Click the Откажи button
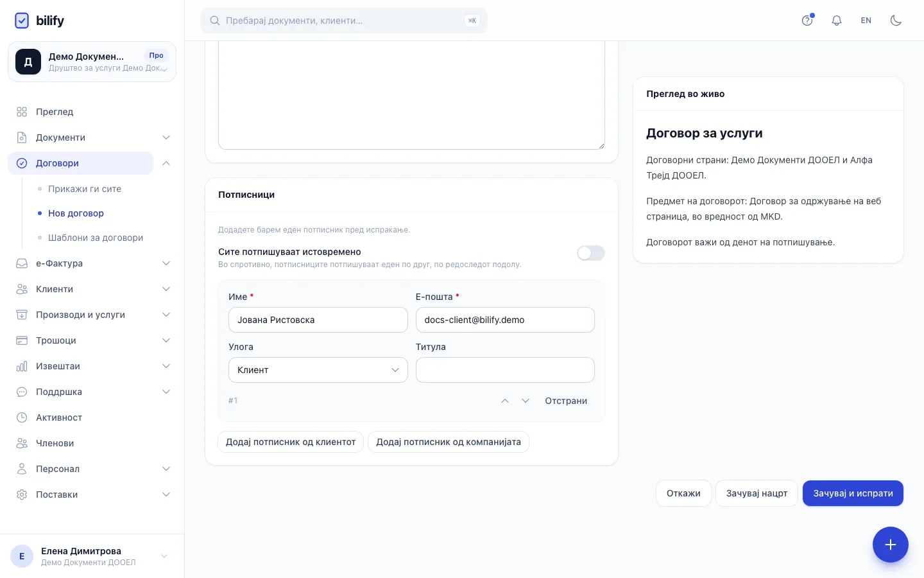This screenshot has height=578, width=924. point(683,493)
